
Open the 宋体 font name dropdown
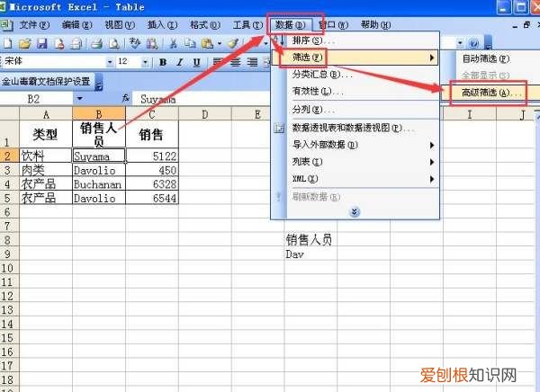pyautogui.click(x=110, y=62)
